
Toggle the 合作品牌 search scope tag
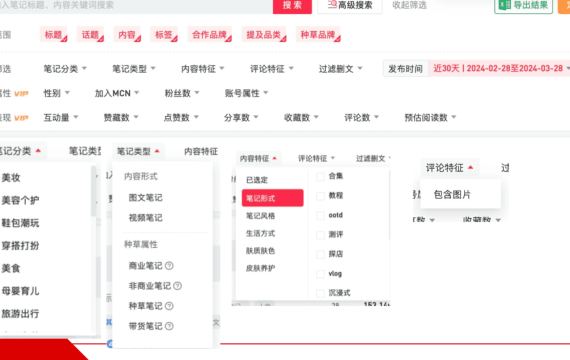point(209,35)
